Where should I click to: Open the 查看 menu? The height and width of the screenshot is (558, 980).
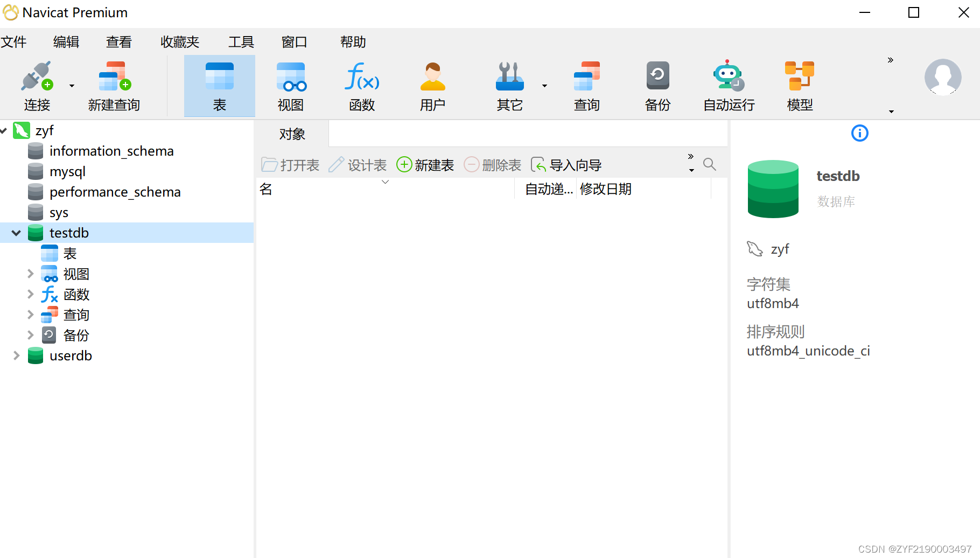pyautogui.click(x=119, y=41)
